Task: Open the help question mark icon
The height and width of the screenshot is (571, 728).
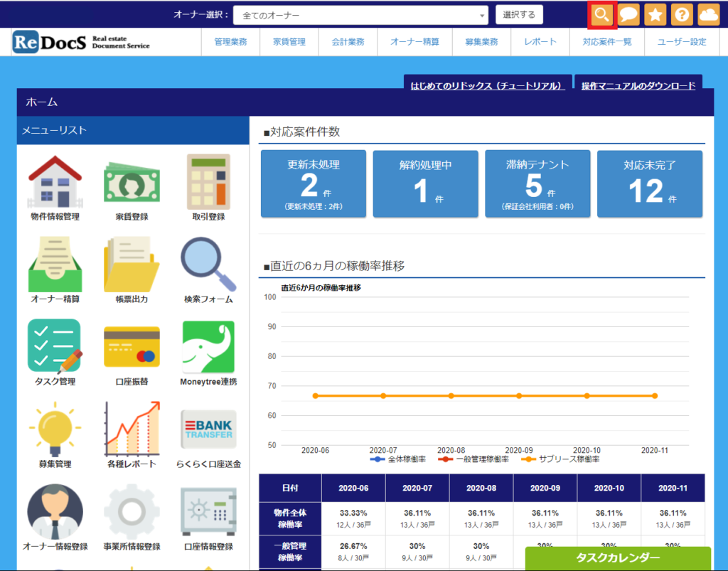Action: click(x=682, y=15)
